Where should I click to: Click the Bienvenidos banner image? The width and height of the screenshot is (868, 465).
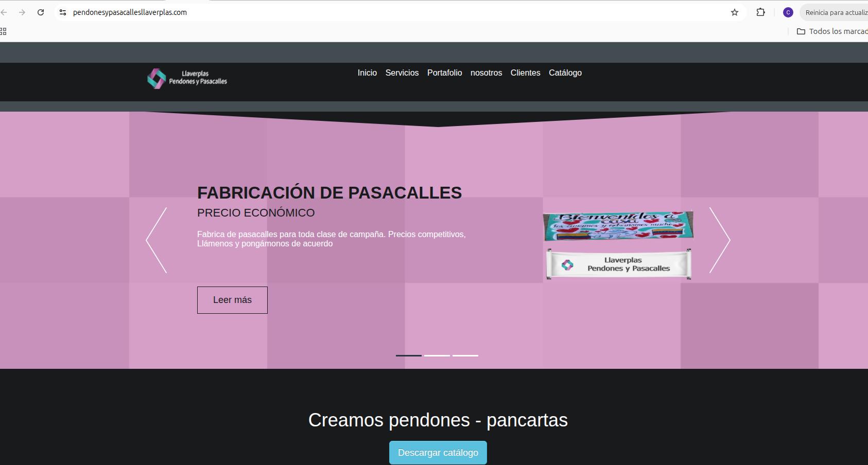click(618, 226)
